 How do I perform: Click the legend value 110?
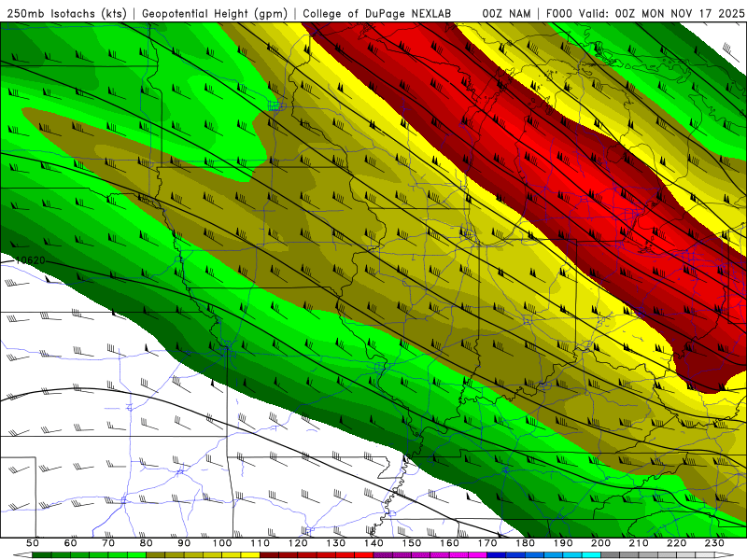pos(261,543)
